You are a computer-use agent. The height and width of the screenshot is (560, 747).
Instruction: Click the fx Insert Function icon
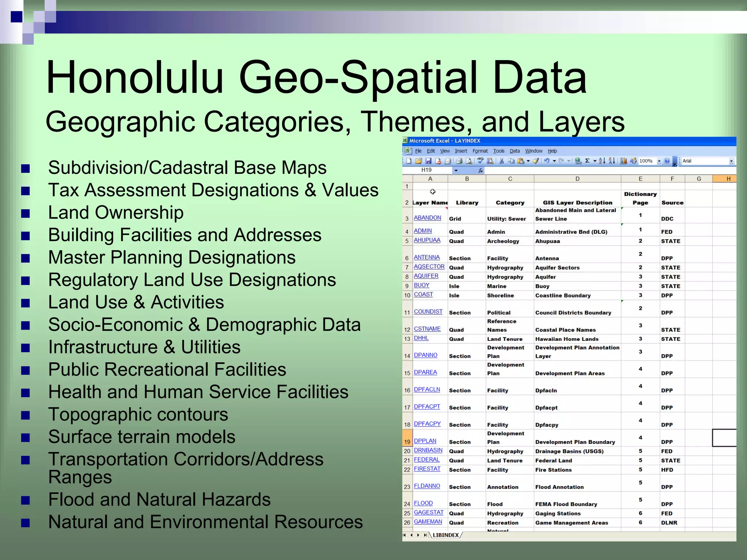click(x=480, y=170)
